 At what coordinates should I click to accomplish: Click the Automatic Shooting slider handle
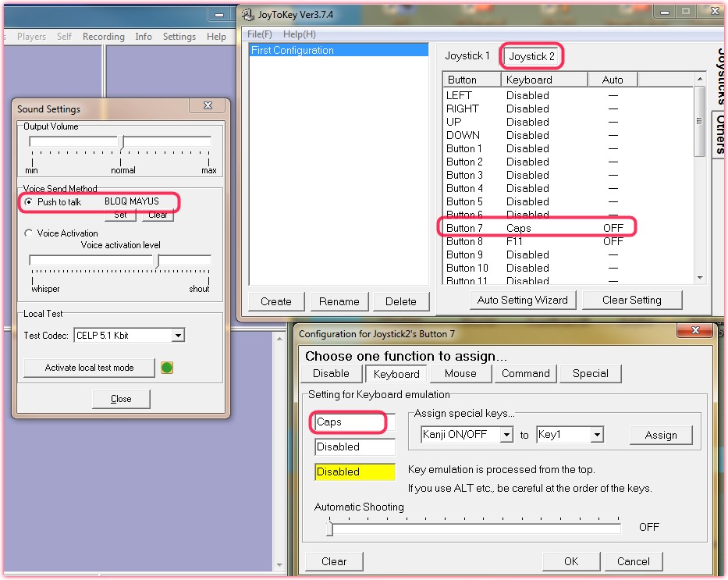(329, 528)
